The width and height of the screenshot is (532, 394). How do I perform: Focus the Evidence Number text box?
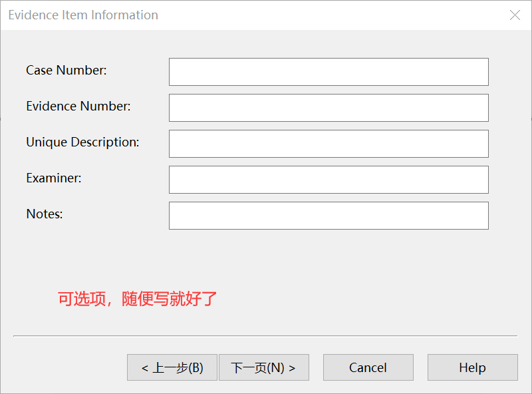click(x=329, y=108)
